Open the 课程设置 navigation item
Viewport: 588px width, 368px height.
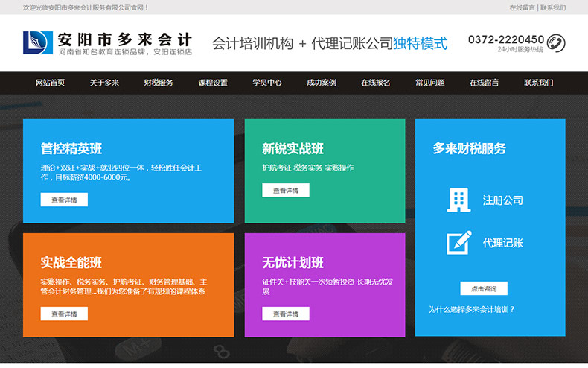tap(213, 83)
